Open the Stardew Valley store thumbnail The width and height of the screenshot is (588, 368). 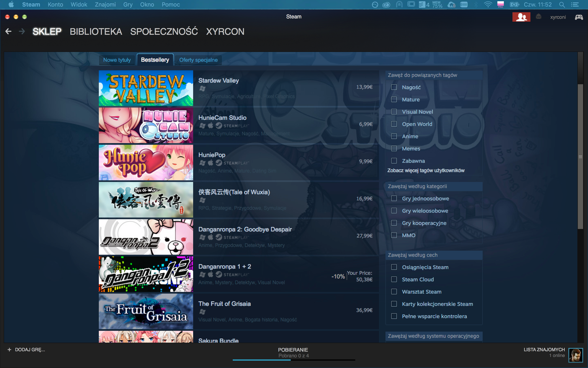coord(146,88)
